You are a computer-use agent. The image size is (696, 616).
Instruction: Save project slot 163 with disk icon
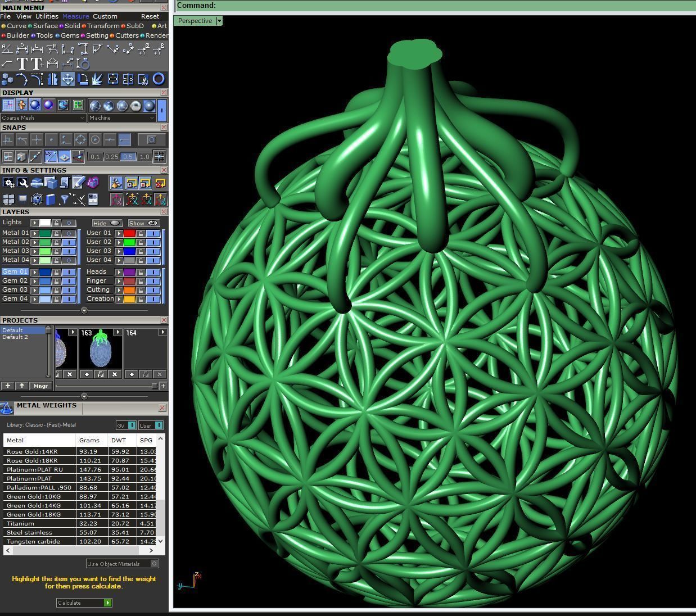pyautogui.click(x=101, y=374)
